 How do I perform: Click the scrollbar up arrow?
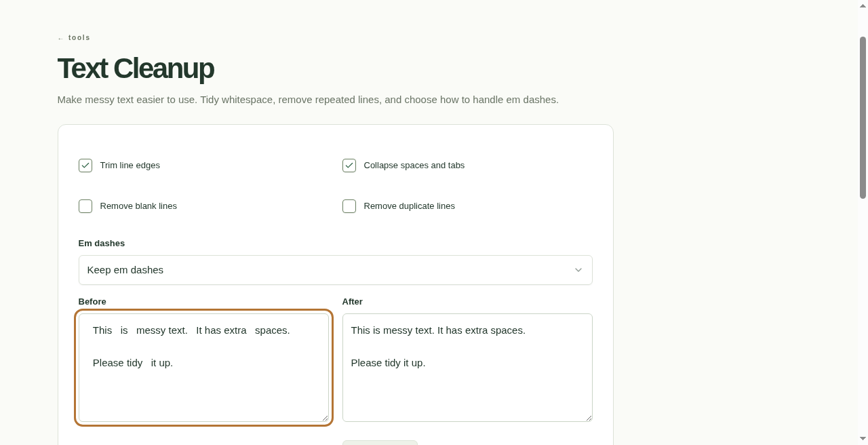pos(863,5)
